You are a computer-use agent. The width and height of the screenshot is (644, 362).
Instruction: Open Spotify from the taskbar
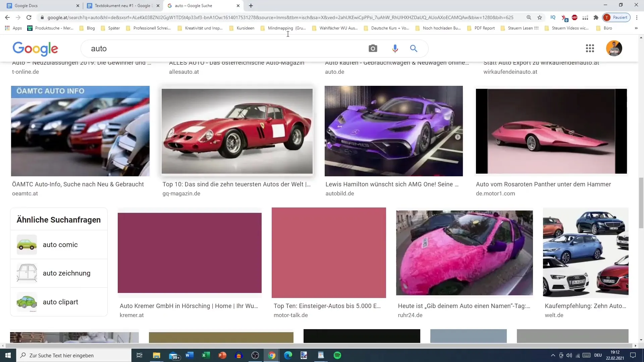337,355
